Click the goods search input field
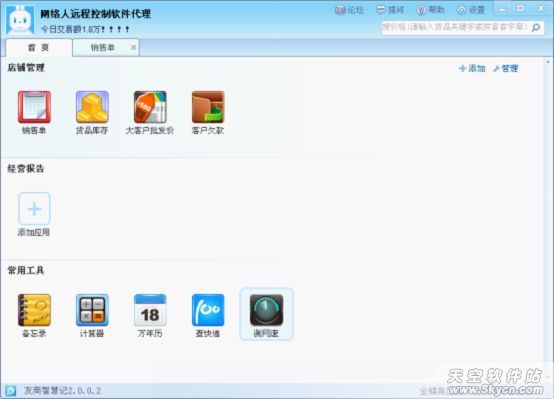The image size is (554, 399). click(x=455, y=27)
